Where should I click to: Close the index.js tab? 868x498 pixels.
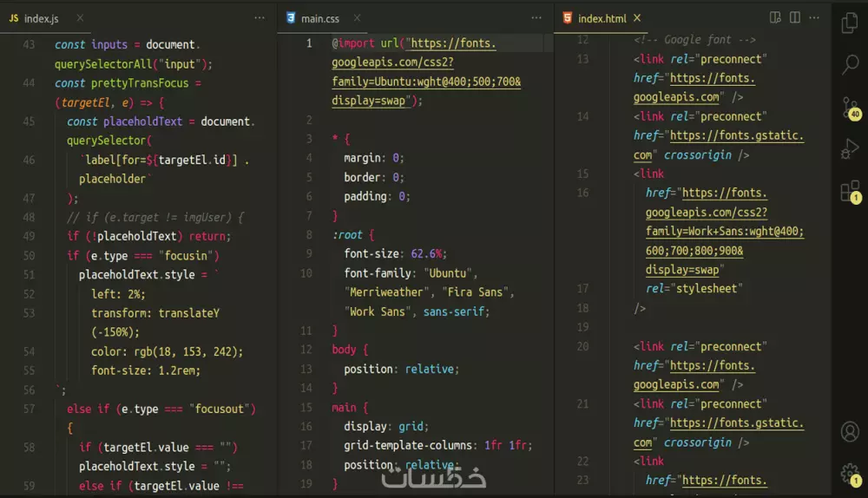pyautogui.click(x=80, y=17)
